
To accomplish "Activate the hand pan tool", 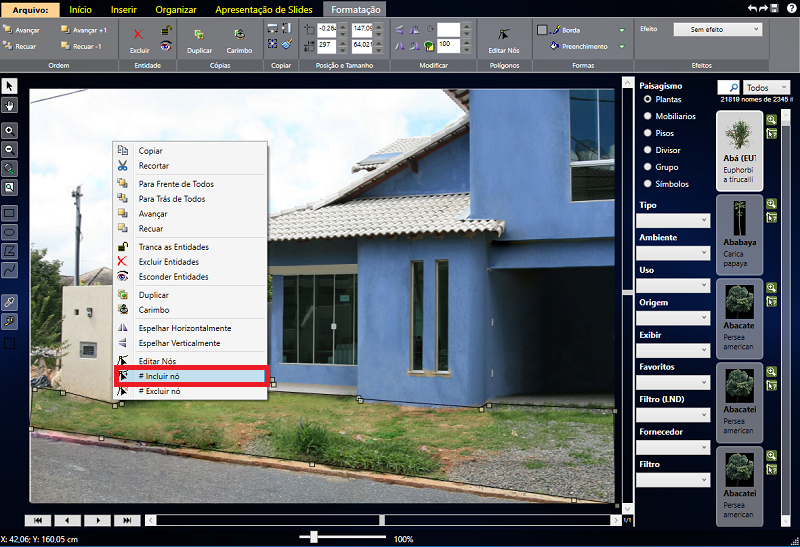I will 9,104.
